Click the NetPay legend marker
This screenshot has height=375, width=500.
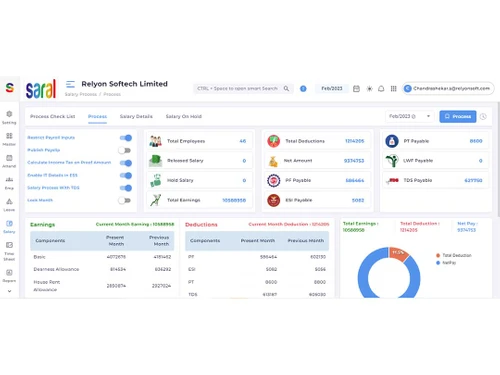[x=438, y=263]
